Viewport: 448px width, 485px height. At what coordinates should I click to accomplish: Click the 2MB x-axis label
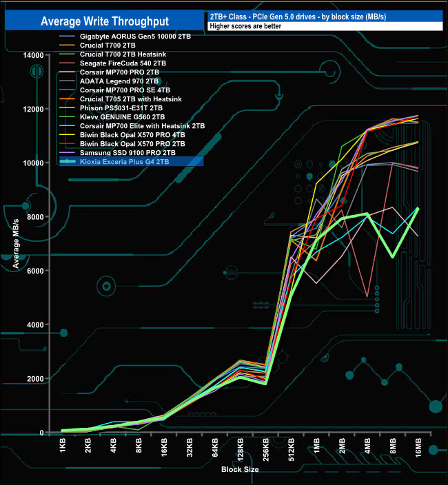point(342,446)
